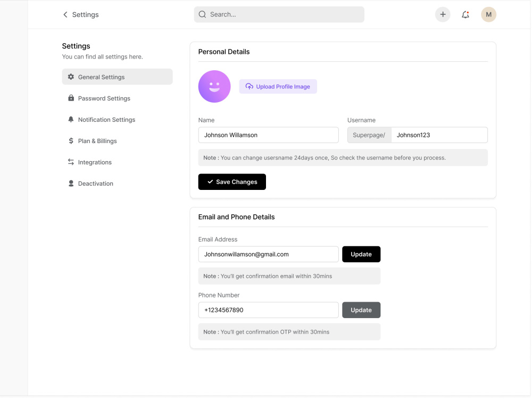This screenshot has width=532, height=399.
Task: Click the gear icon of General Settings
Action: tap(71, 77)
